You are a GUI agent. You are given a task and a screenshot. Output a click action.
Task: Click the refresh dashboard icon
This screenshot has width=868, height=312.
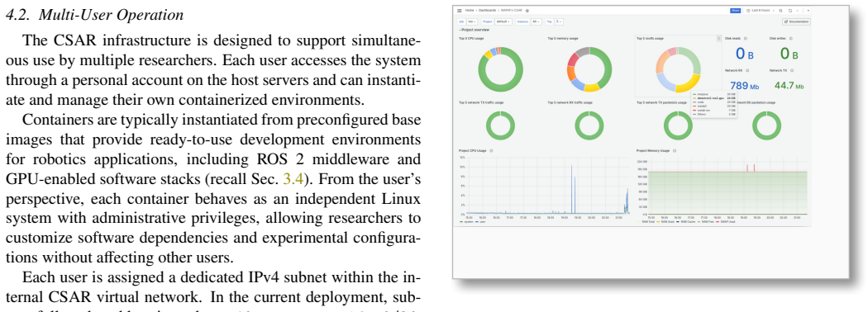pos(790,11)
